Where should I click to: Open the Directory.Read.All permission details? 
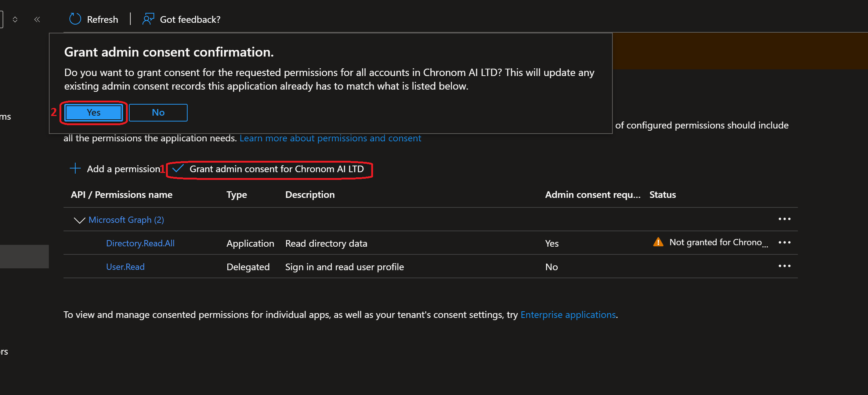pyautogui.click(x=140, y=243)
